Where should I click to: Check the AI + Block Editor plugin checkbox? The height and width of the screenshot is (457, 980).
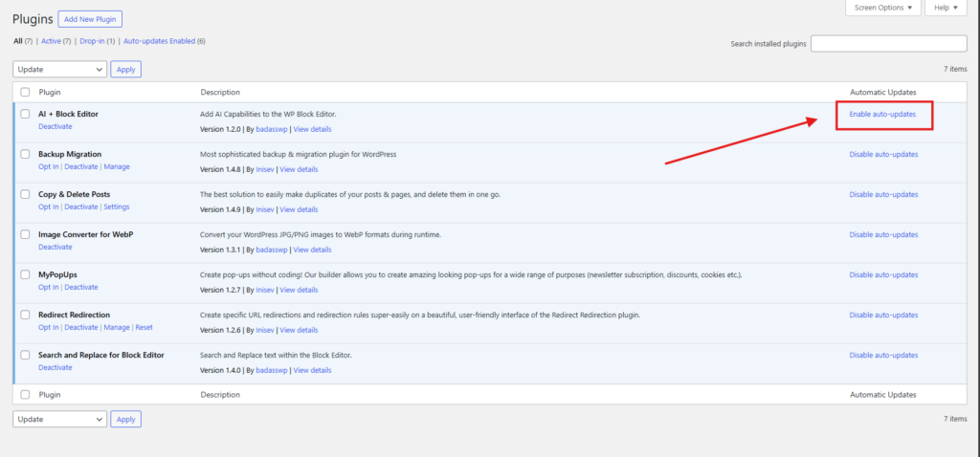pyautogui.click(x=25, y=114)
